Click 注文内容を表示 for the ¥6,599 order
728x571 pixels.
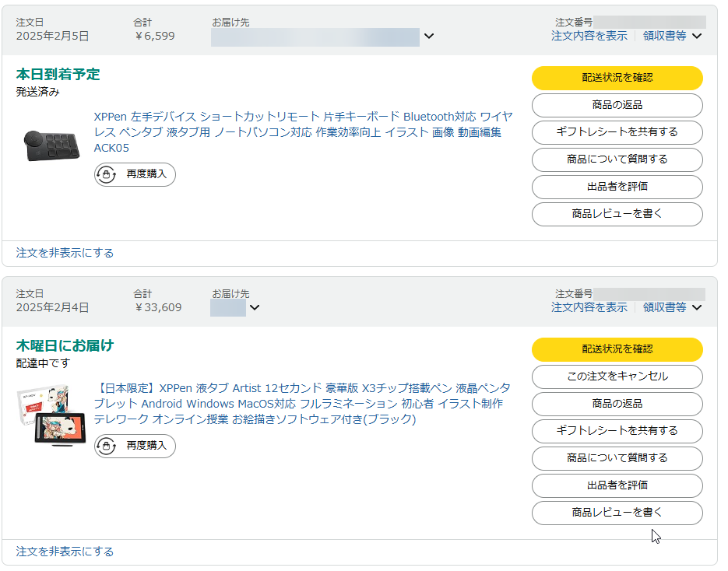point(589,36)
